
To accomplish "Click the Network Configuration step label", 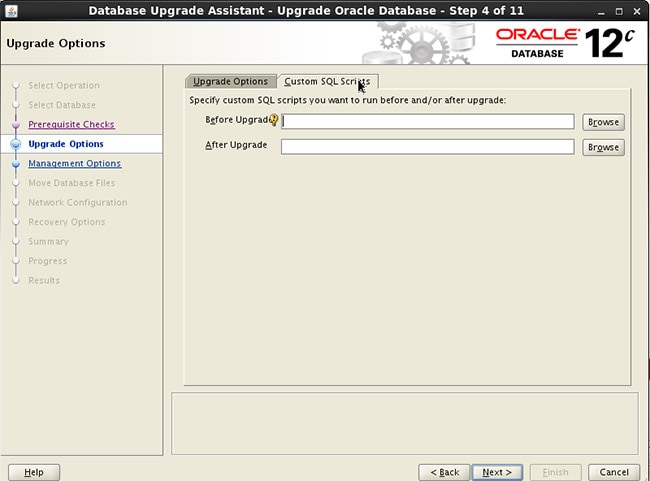I will pyautogui.click(x=78, y=202).
